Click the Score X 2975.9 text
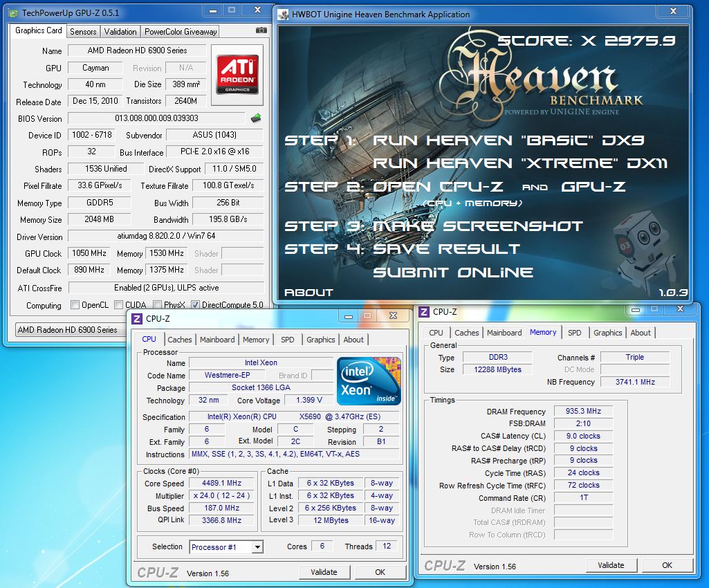The height and width of the screenshot is (588, 709). (x=587, y=41)
